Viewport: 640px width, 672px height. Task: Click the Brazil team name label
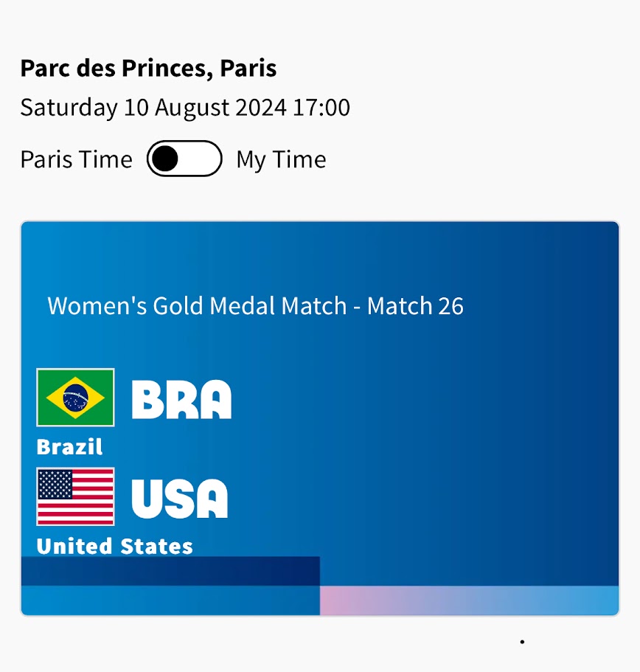pyautogui.click(x=69, y=446)
